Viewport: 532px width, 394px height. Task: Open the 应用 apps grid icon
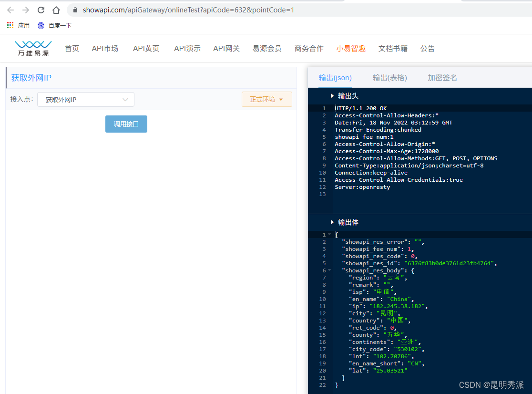[10, 25]
